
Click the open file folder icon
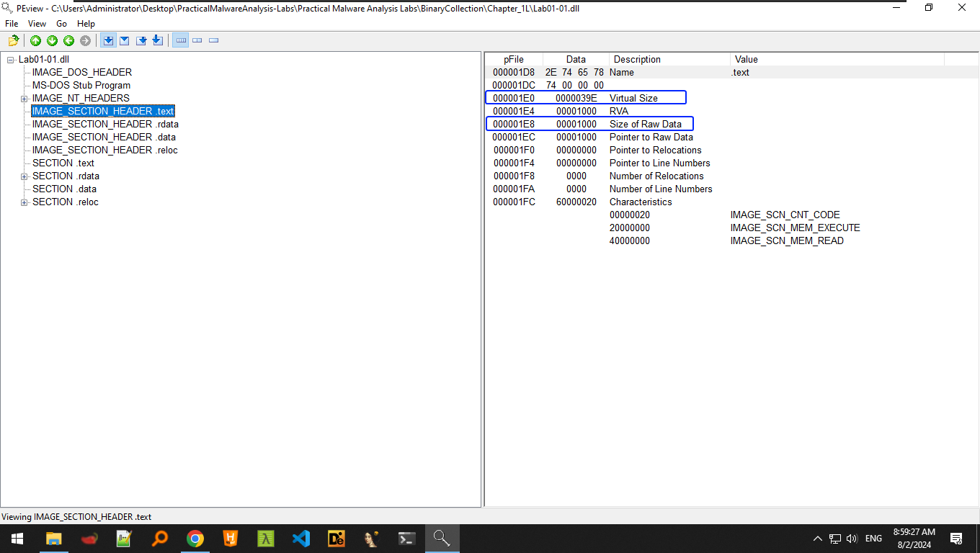click(13, 40)
